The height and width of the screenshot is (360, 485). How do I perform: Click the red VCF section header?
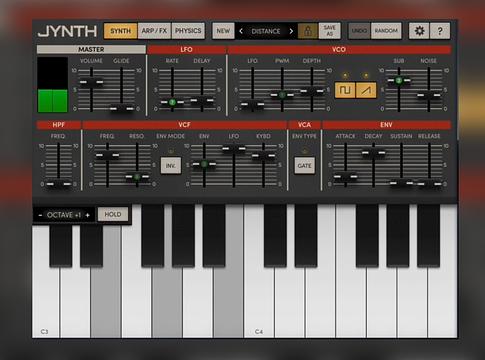pyautogui.click(x=184, y=125)
